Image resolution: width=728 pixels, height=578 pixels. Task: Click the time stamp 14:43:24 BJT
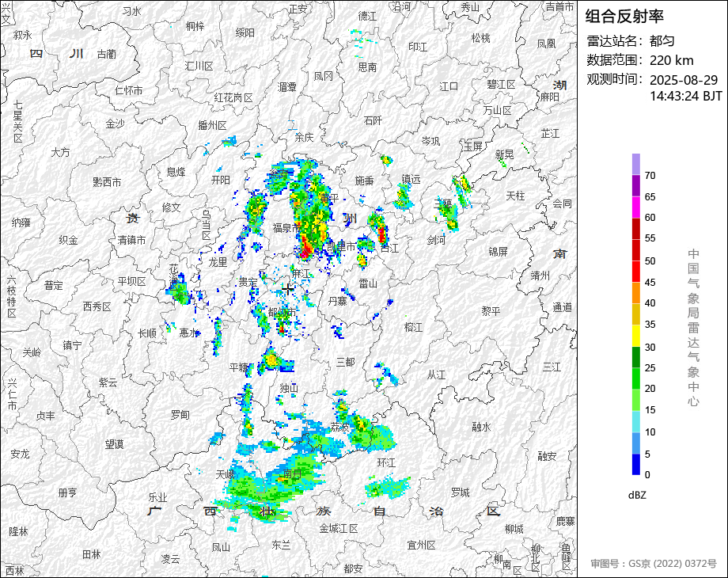pos(686,96)
